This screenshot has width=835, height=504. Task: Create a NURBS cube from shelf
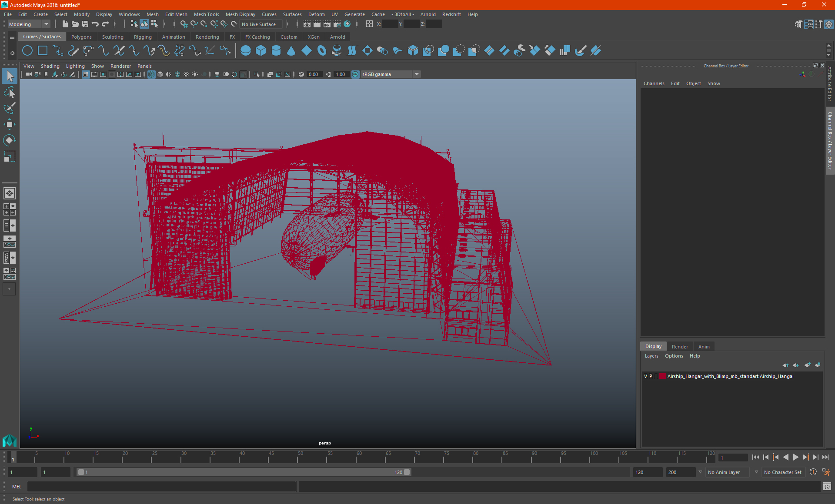261,51
